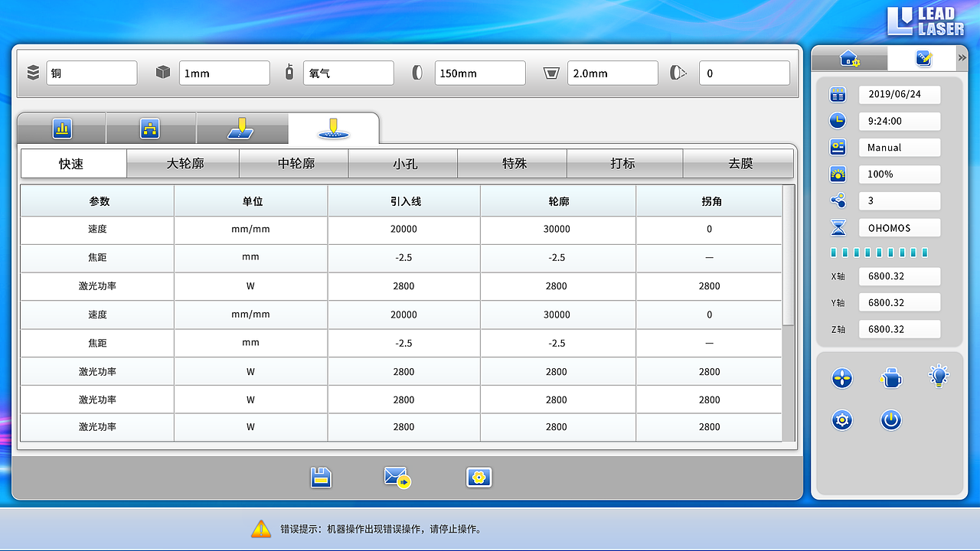Open the laser-over-sheet cutting tab
980x551 pixels.
point(241,129)
